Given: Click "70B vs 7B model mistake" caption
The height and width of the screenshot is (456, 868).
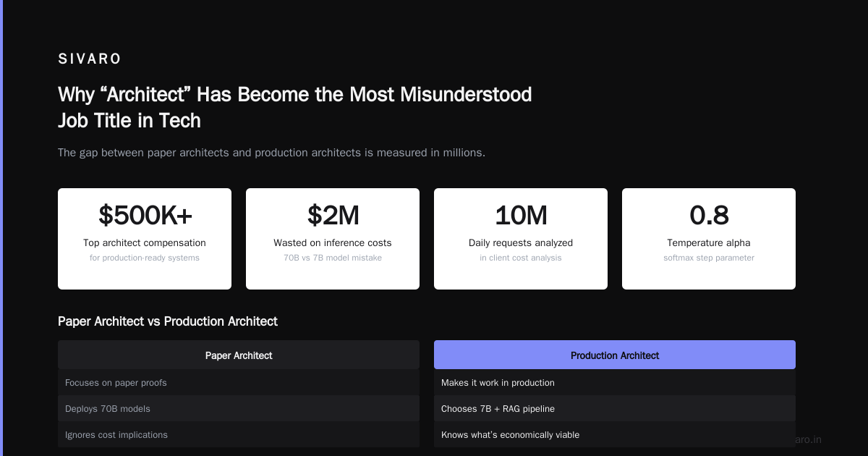Looking at the screenshot, I should 333,258.
